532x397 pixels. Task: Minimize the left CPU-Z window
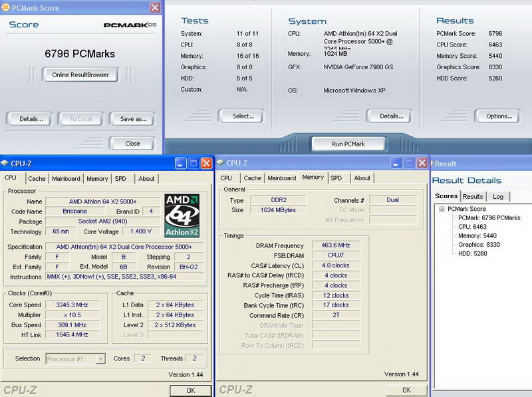[x=180, y=164]
